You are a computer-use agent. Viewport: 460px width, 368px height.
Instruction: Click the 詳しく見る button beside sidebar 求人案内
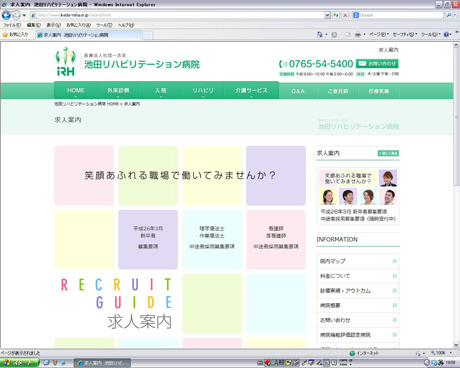click(388, 153)
